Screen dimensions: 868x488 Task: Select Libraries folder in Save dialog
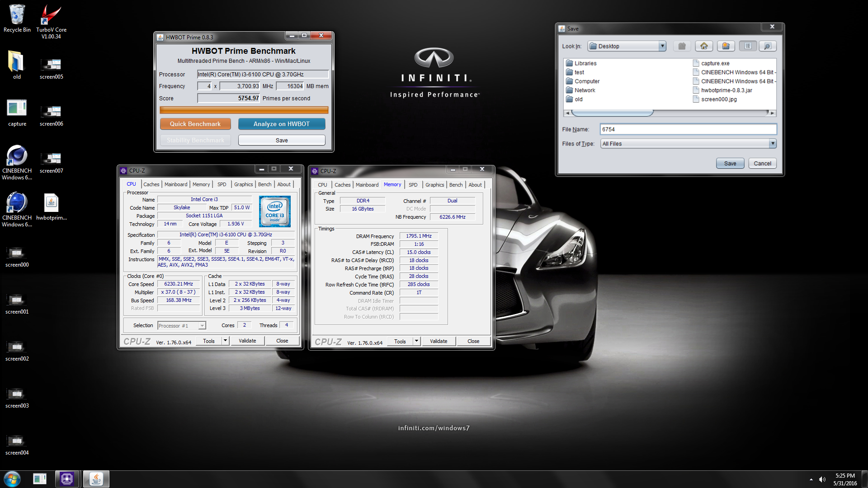(x=581, y=63)
